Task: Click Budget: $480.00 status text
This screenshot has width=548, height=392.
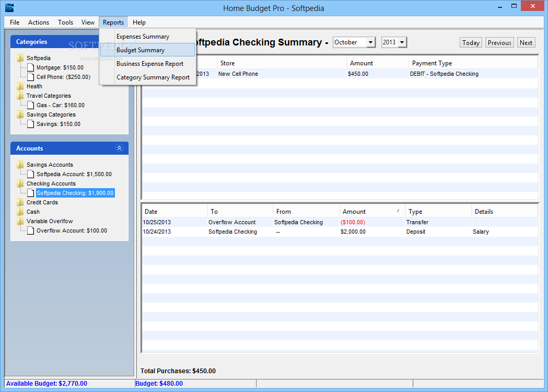Action: click(159, 384)
